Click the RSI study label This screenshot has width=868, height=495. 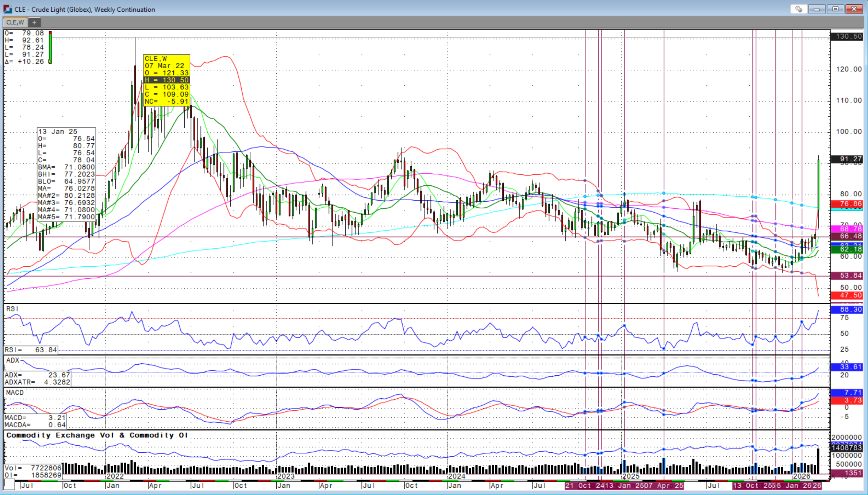click(12, 309)
